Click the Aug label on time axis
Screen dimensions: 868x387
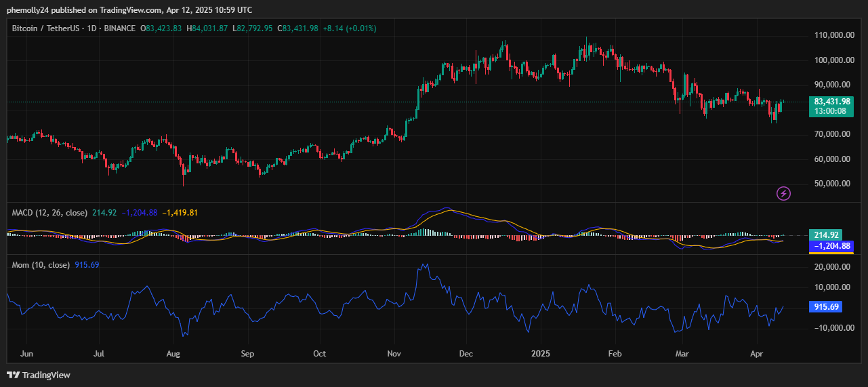click(173, 354)
